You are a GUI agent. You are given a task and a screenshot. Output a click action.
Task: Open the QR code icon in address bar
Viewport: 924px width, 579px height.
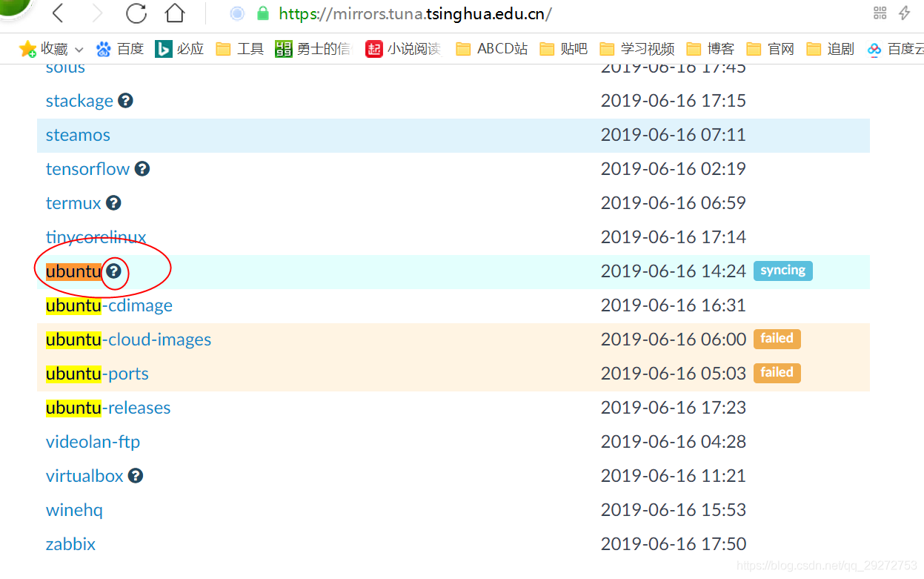click(x=880, y=13)
